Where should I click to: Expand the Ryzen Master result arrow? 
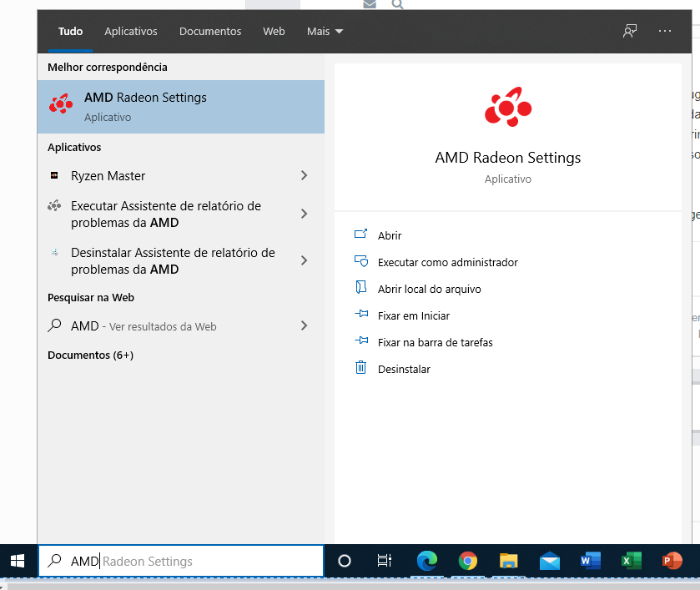[x=304, y=175]
